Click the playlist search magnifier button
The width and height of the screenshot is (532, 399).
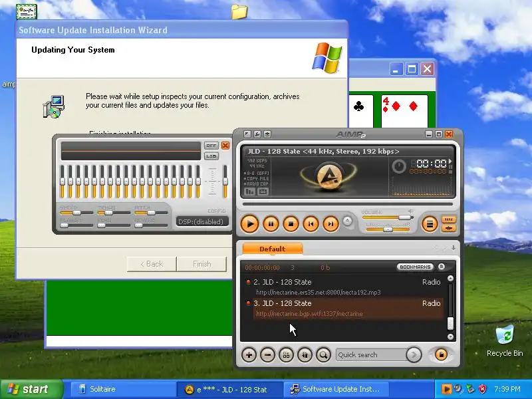(x=323, y=355)
